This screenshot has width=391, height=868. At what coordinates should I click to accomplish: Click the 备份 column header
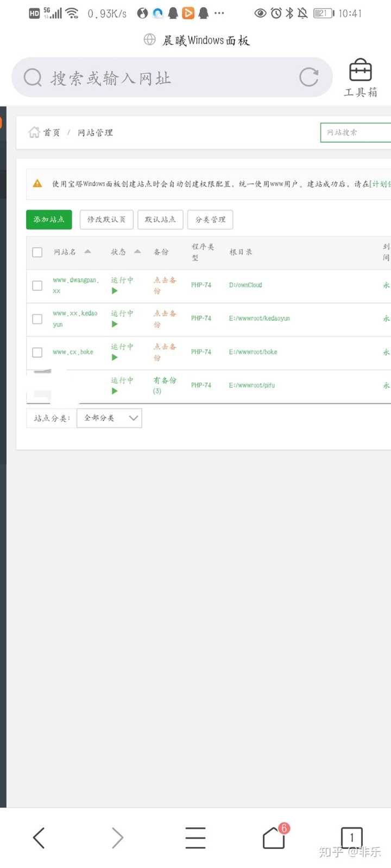tap(161, 252)
